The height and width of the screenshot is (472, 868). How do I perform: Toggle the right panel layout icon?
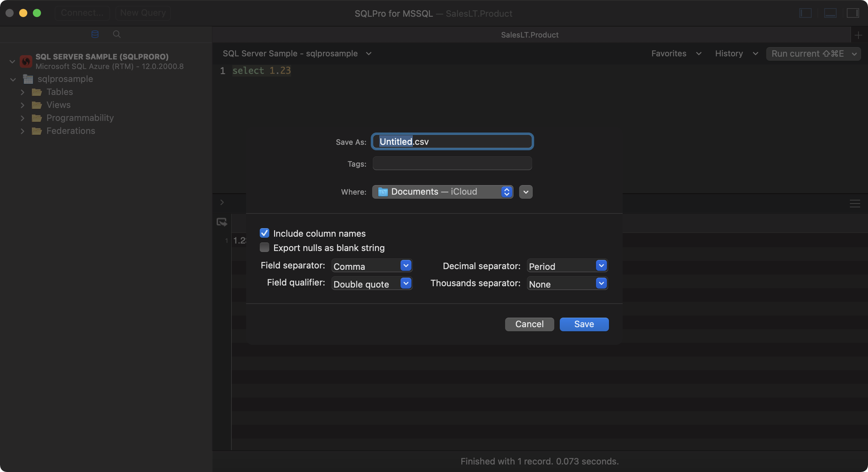(853, 13)
